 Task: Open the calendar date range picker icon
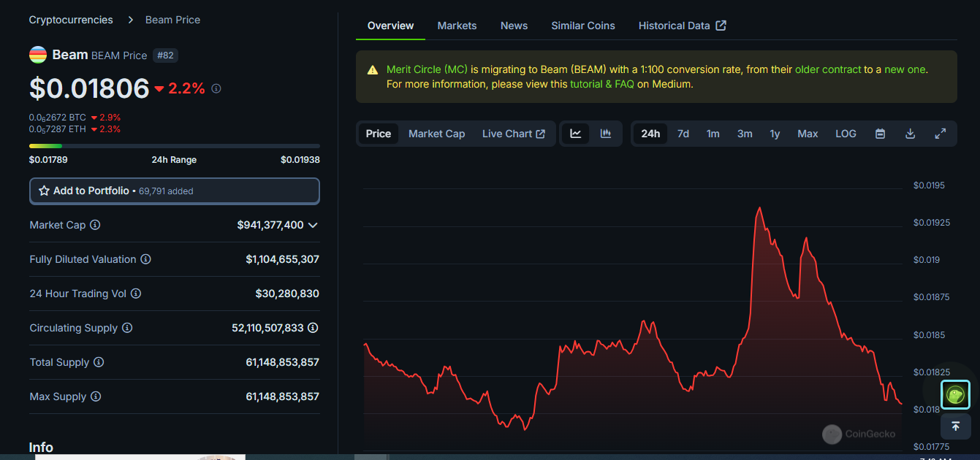click(880, 134)
